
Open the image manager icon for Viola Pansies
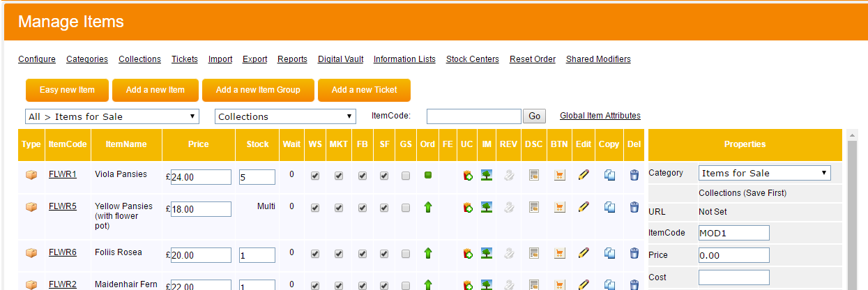pyautogui.click(x=487, y=176)
